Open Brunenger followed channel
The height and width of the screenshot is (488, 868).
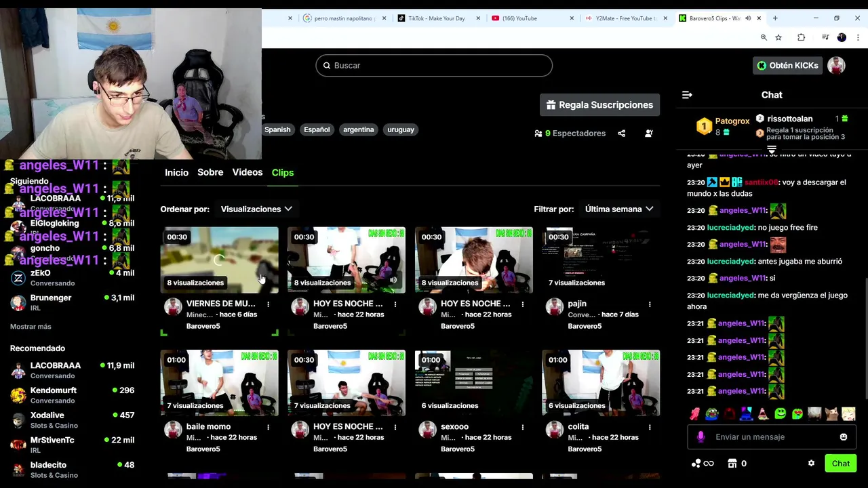72,302
